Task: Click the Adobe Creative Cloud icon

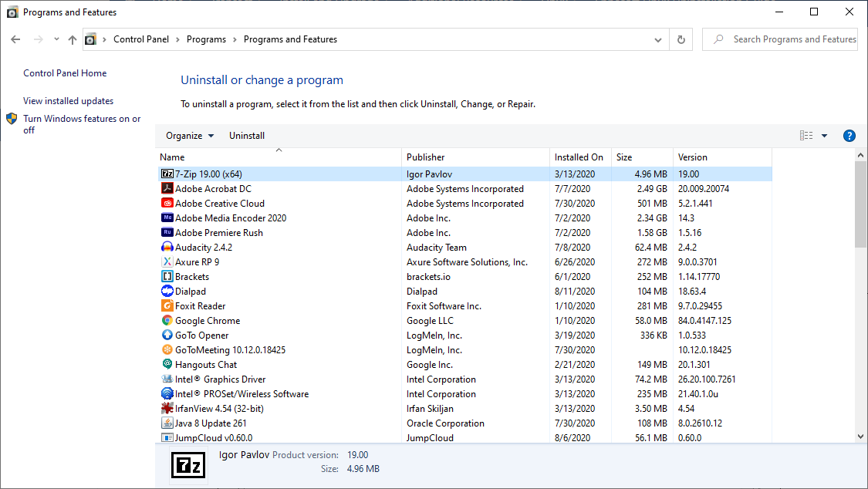Action: tap(167, 203)
